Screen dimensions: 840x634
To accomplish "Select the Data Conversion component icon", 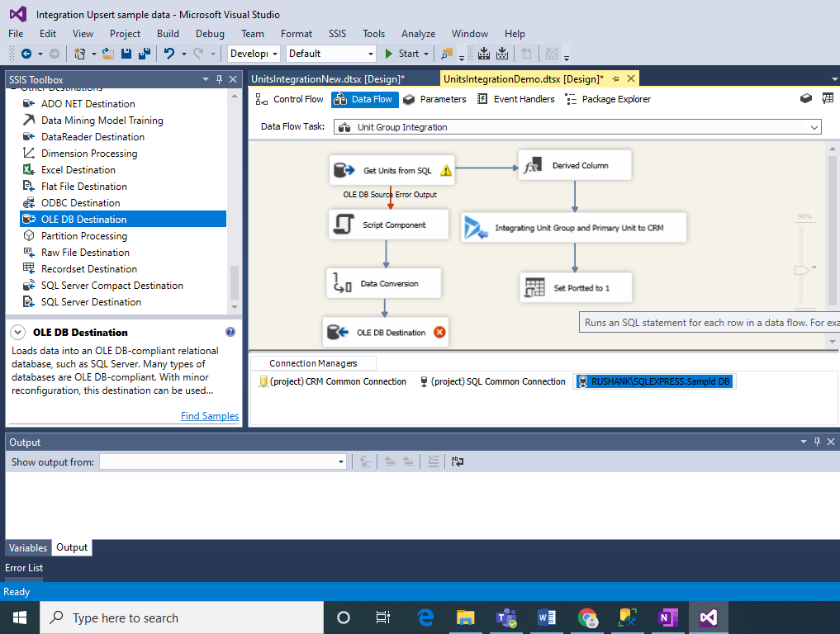I will 342,283.
